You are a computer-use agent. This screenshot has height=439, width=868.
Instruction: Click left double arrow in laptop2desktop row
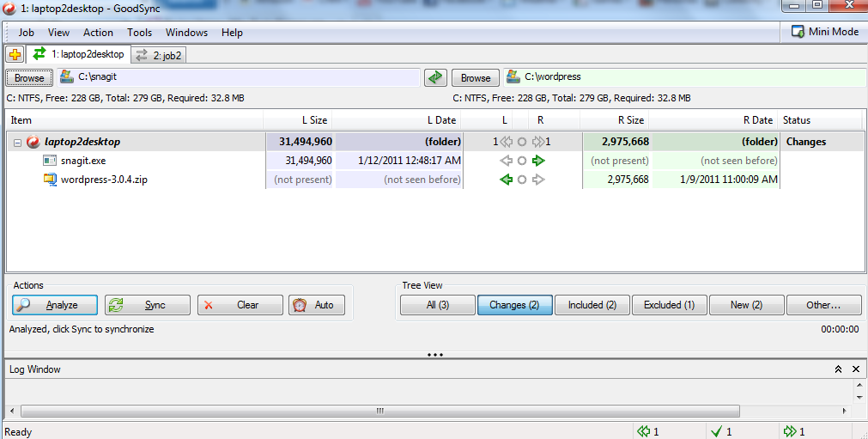click(x=506, y=142)
